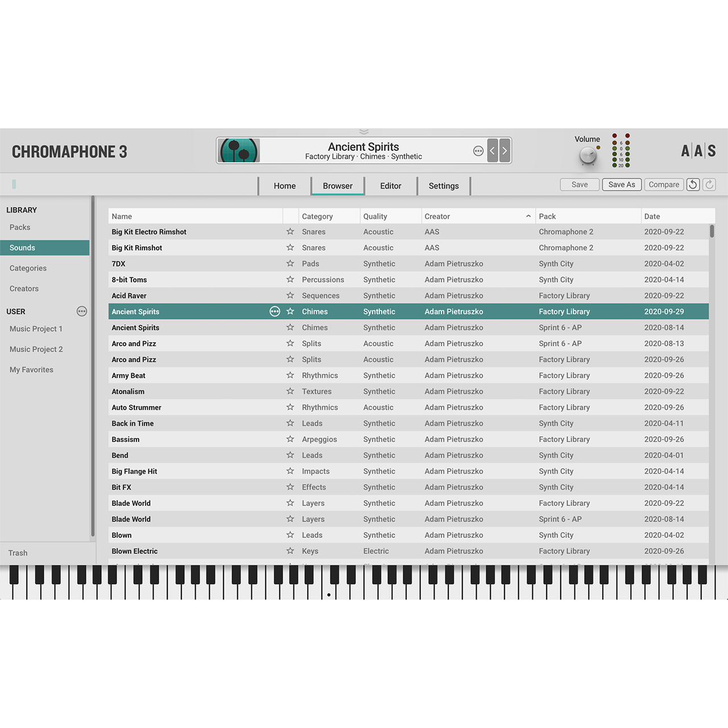Image resolution: width=728 pixels, height=728 pixels.
Task: Click the Compare button
Action: pyautogui.click(x=664, y=184)
